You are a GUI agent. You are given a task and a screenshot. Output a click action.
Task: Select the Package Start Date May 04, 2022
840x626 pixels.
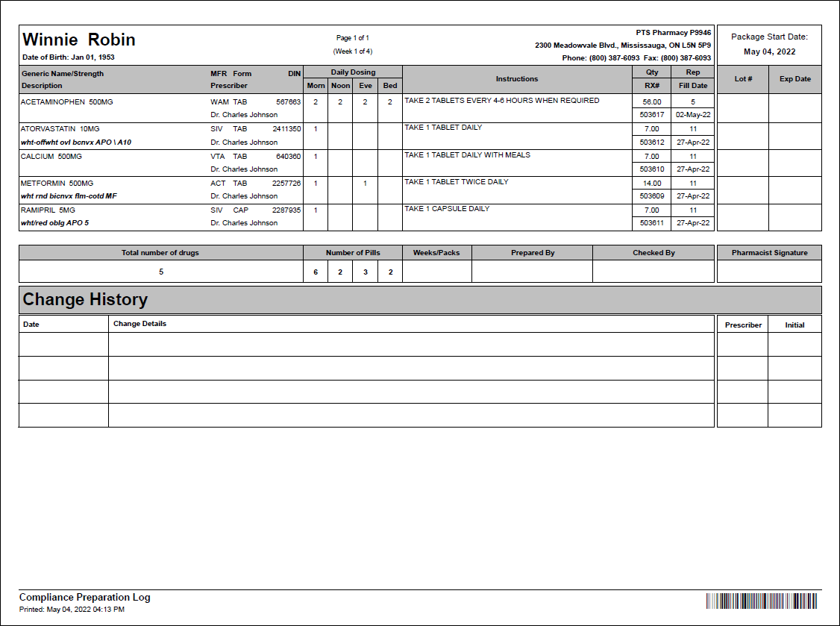769,51
